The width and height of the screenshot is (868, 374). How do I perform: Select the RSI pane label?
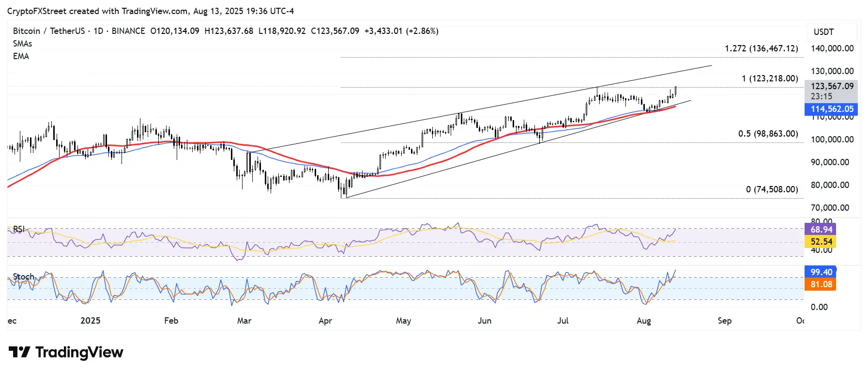point(19,229)
